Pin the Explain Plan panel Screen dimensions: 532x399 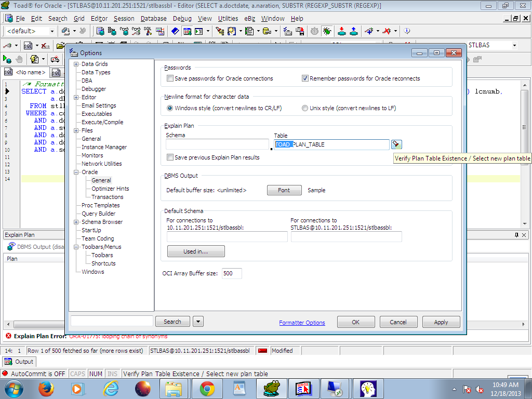(x=516, y=235)
